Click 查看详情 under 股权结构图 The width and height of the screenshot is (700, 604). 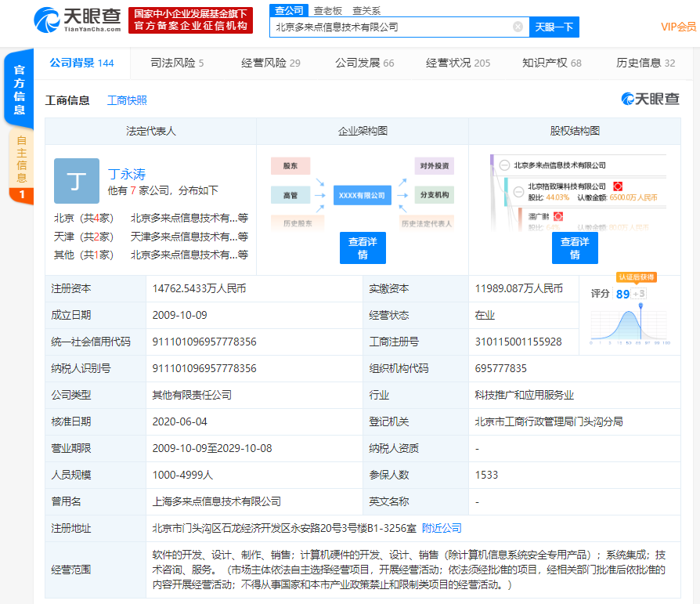[575, 248]
